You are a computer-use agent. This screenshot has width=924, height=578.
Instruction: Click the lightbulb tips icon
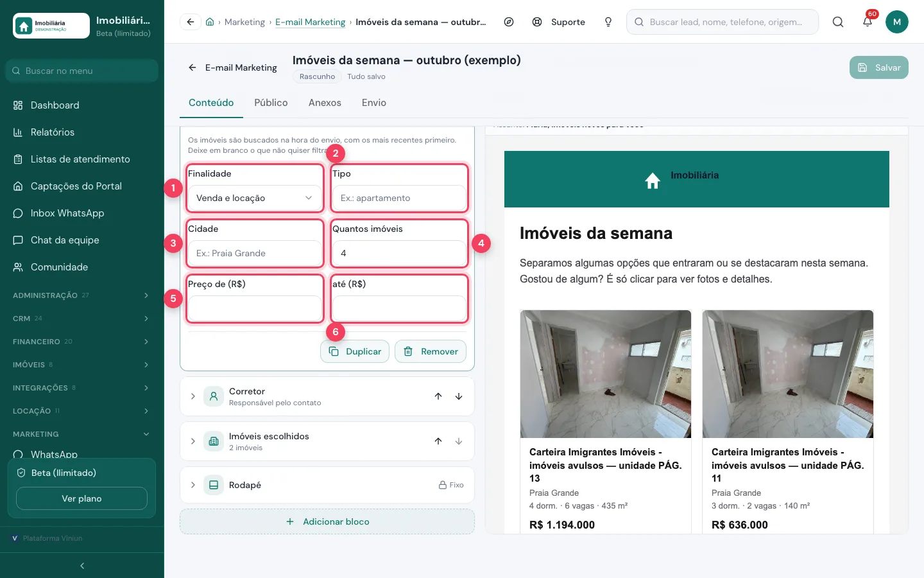click(608, 22)
